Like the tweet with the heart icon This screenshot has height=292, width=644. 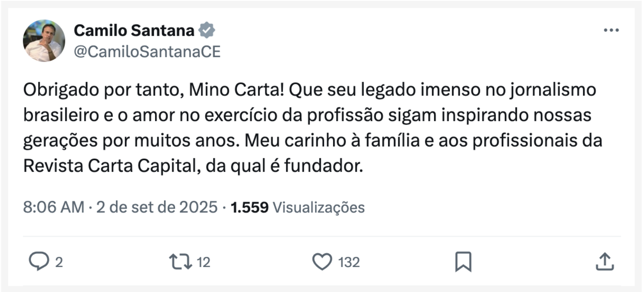[322, 262]
